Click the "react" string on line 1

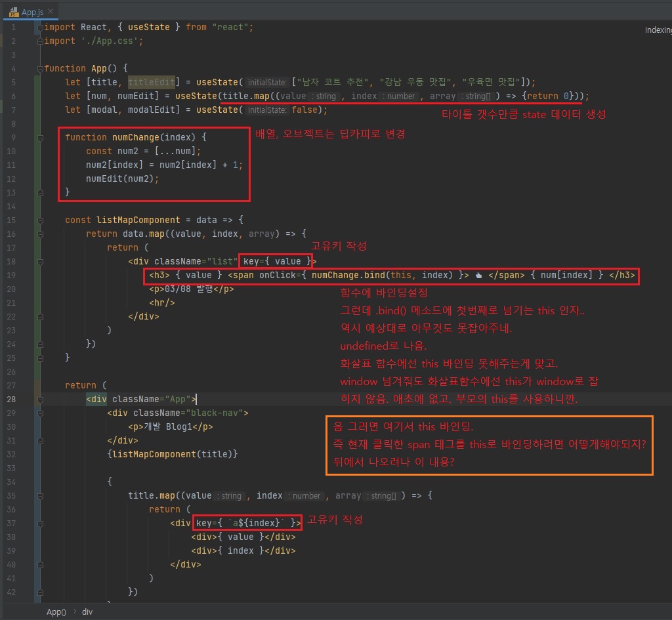coord(230,28)
